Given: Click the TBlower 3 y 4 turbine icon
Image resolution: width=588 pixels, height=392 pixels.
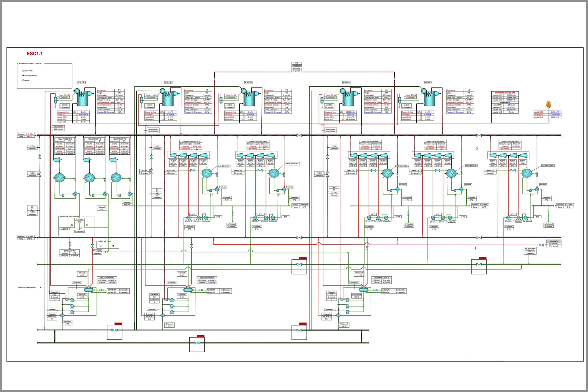Looking at the screenshot, I should 86,160.
